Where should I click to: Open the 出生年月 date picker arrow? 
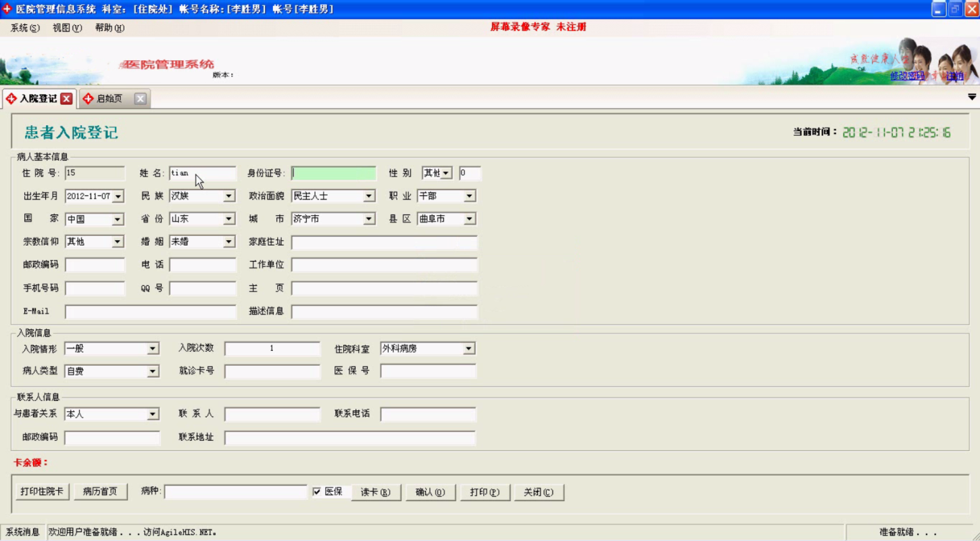click(118, 197)
